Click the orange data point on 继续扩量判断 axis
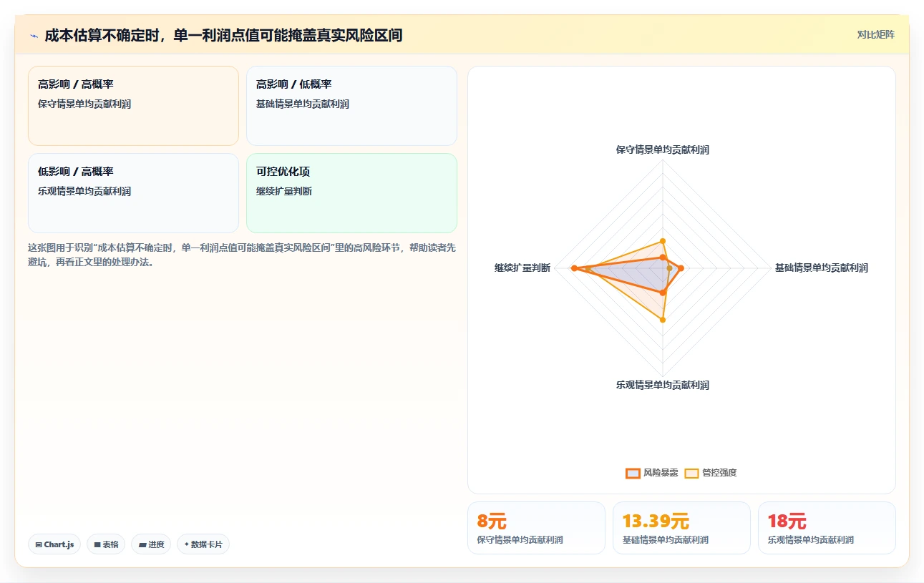924x583 pixels. (574, 268)
